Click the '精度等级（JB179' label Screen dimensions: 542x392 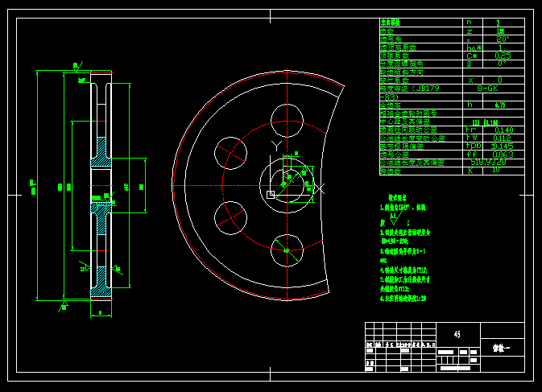point(410,89)
